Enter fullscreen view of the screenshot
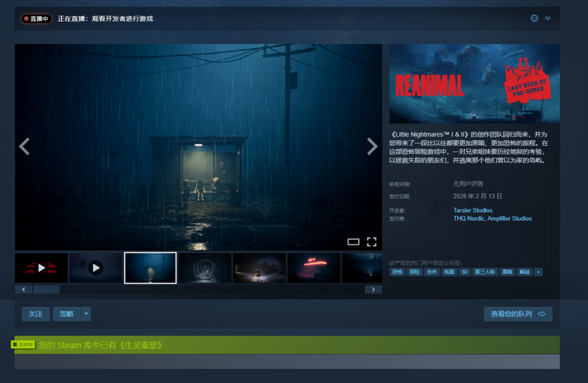This screenshot has width=588, height=383. pos(372,242)
